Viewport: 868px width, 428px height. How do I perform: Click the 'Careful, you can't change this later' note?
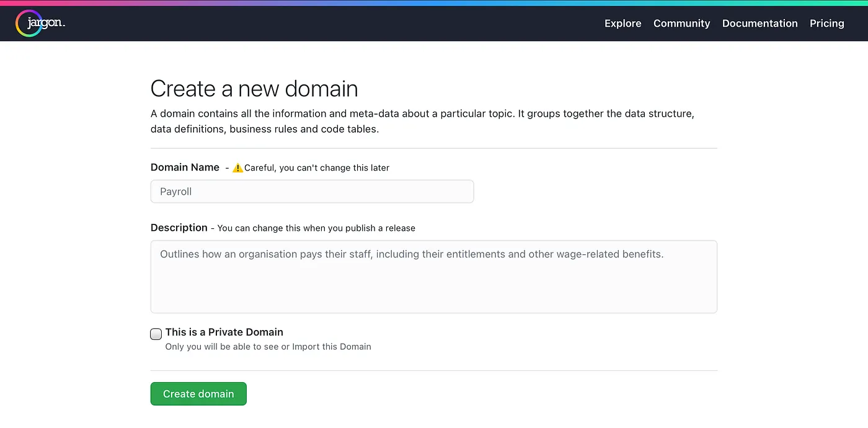317,167
